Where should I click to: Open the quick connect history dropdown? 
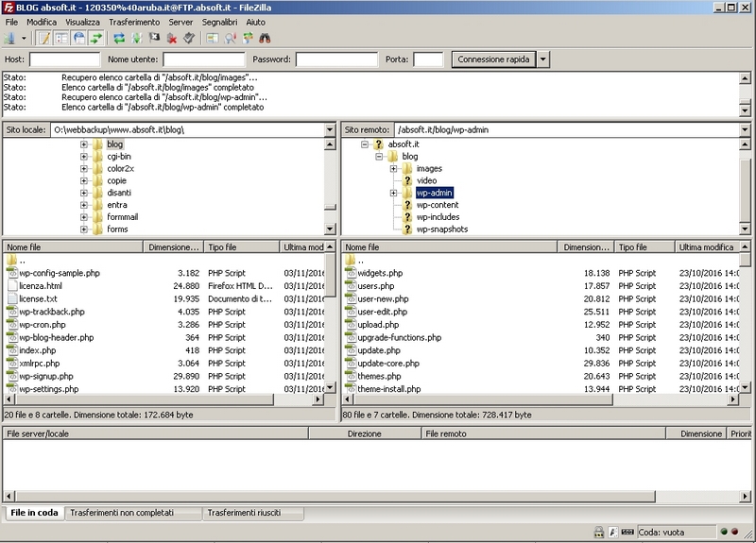542,59
